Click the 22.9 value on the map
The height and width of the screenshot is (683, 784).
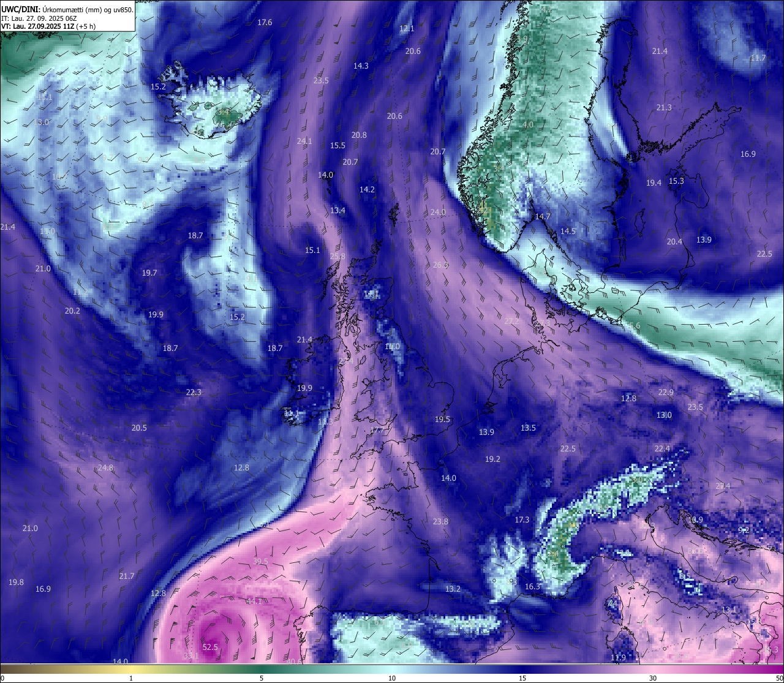666,392
